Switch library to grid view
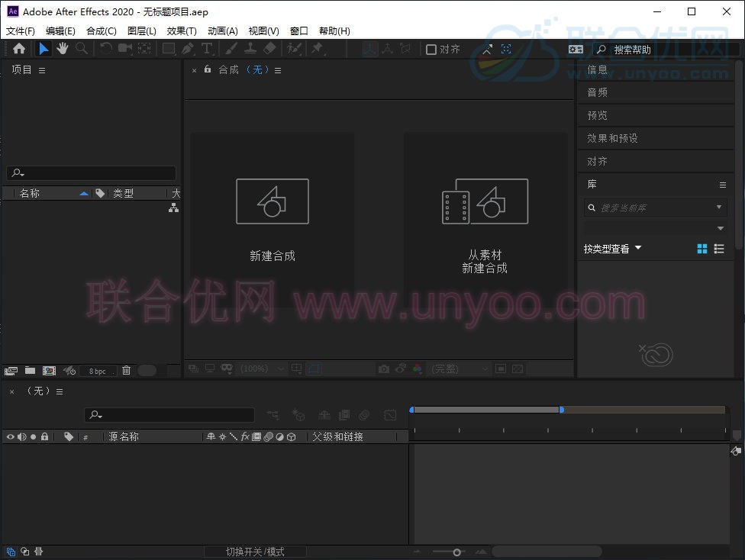745x560 pixels. click(x=701, y=249)
